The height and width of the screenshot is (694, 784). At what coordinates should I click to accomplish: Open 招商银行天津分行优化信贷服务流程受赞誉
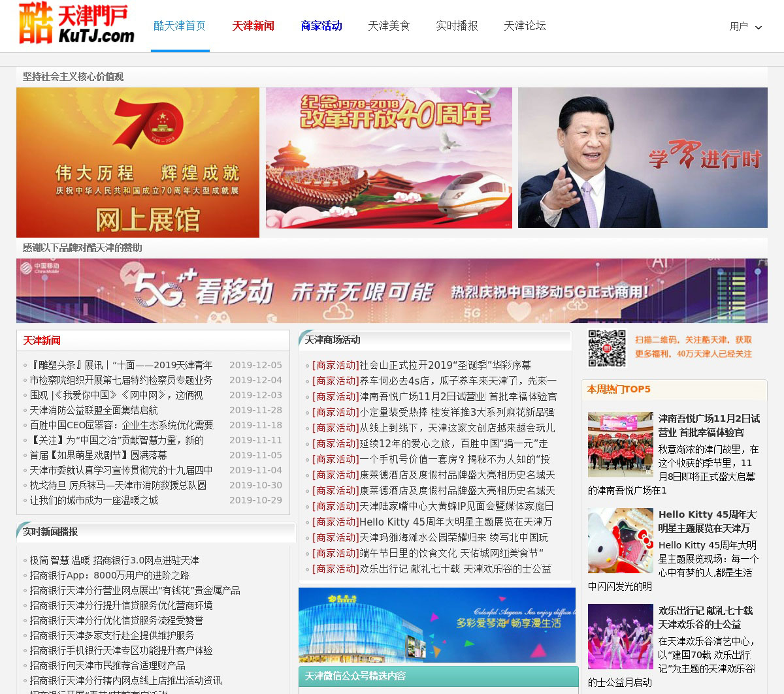point(116,620)
